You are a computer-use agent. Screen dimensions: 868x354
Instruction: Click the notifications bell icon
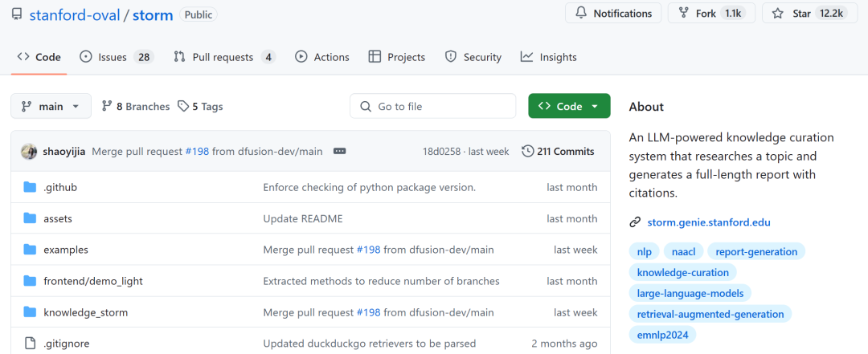[581, 14]
